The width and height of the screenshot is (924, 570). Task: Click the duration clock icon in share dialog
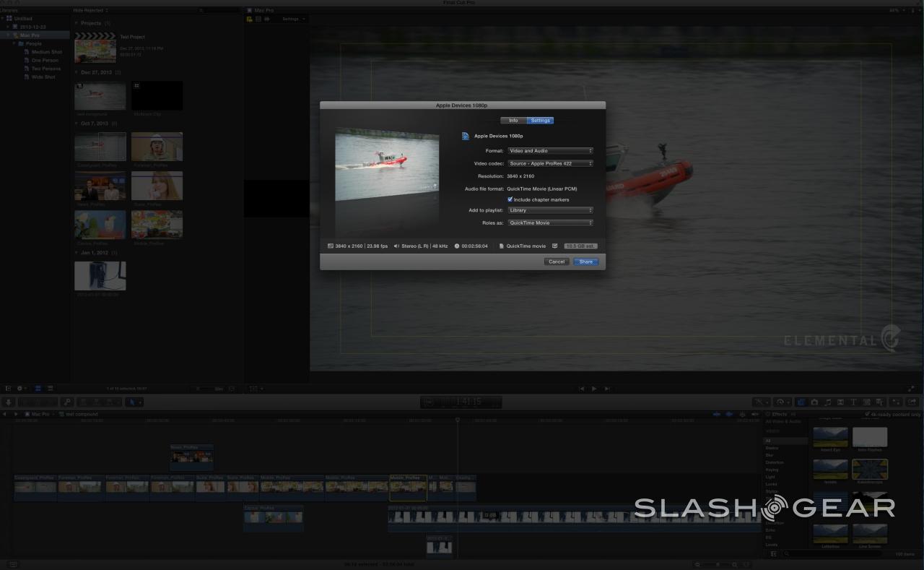click(457, 246)
